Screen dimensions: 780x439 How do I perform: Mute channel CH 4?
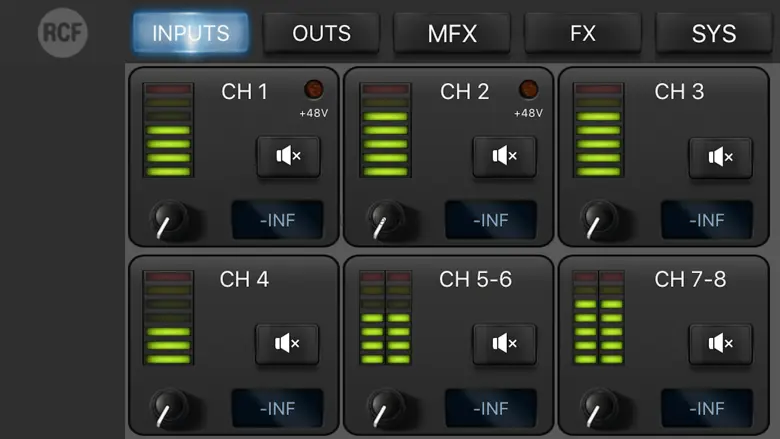287,344
